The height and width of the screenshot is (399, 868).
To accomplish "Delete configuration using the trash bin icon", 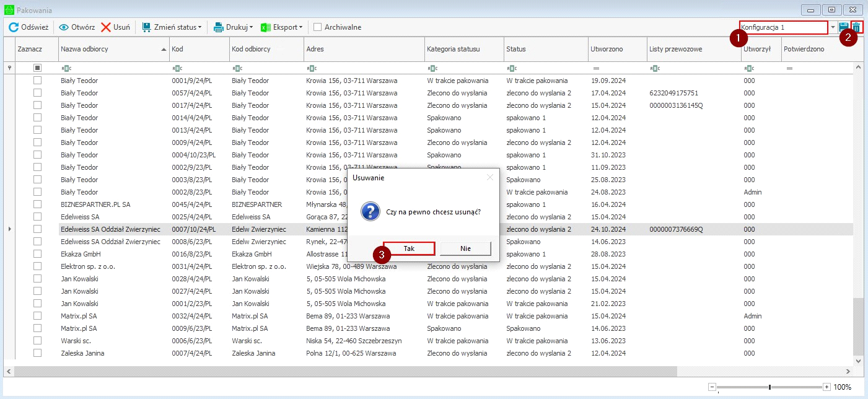I will [x=856, y=27].
